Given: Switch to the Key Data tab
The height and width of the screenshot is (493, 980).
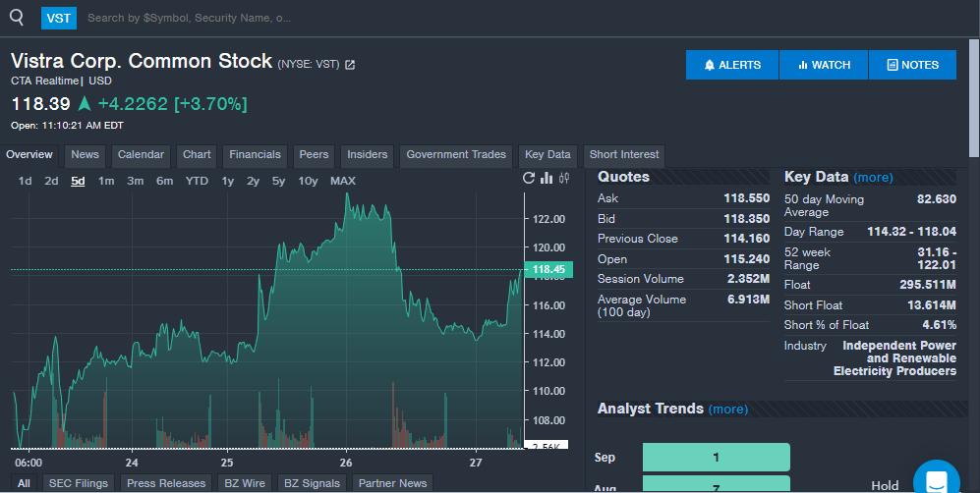Looking at the screenshot, I should point(548,155).
